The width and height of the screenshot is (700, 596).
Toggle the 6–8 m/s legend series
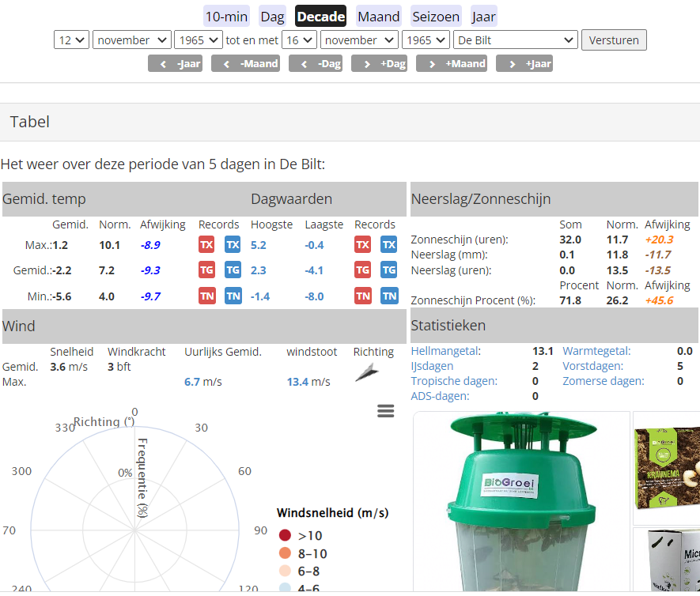click(x=299, y=571)
